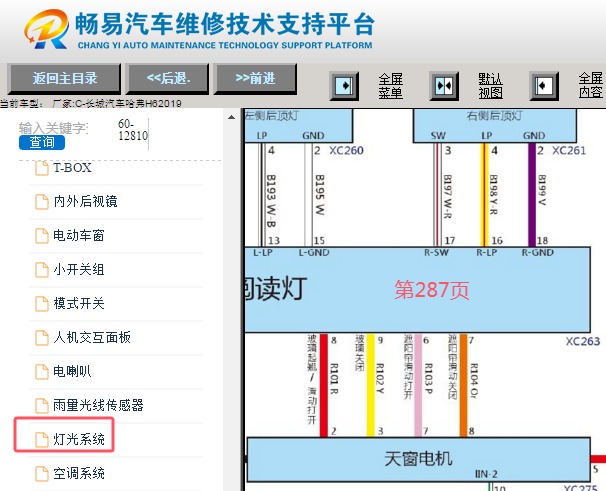This screenshot has width=606, height=491.
Task: Click the 右侧后顶灯 component block
Action: coord(495,126)
